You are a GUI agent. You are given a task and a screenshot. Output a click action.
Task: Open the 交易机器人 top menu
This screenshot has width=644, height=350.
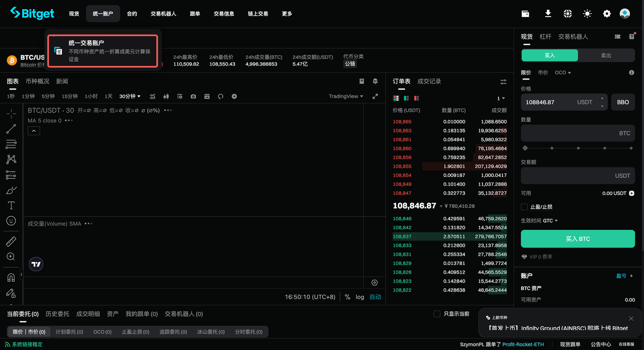click(164, 14)
